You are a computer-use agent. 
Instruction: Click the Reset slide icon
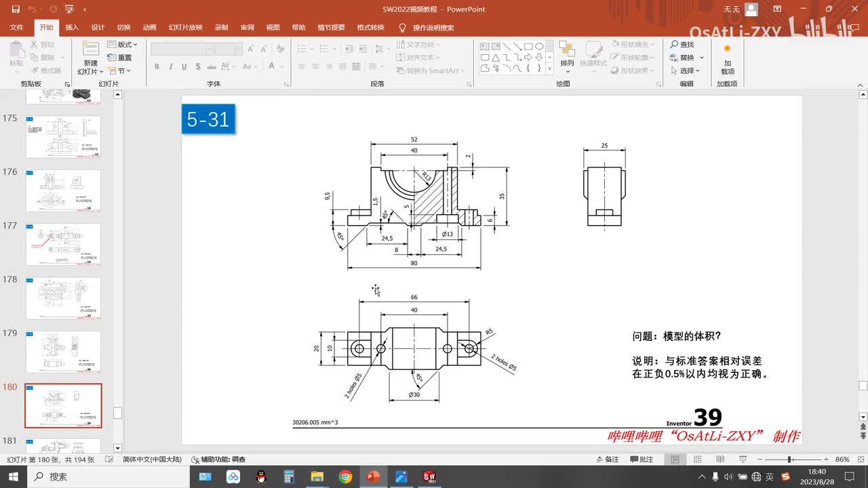[113, 58]
